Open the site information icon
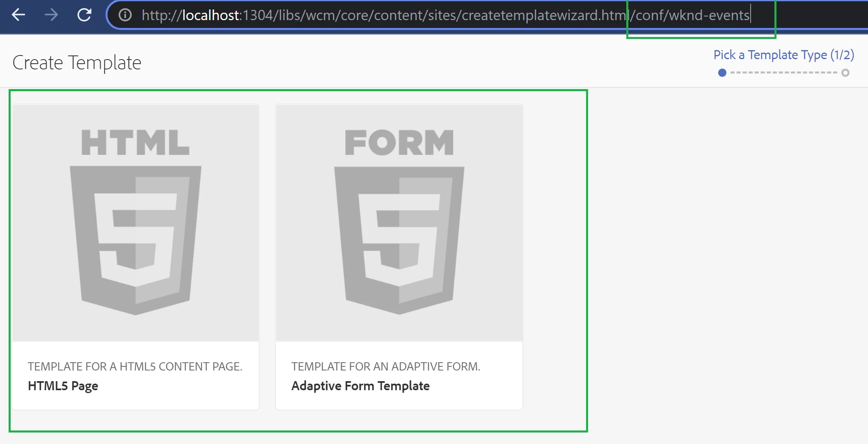The height and width of the screenshot is (444, 868). [125, 15]
